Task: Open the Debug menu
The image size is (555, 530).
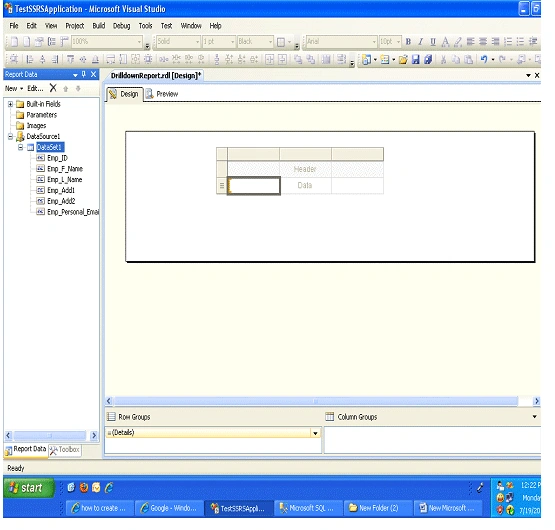Action: [x=121, y=25]
